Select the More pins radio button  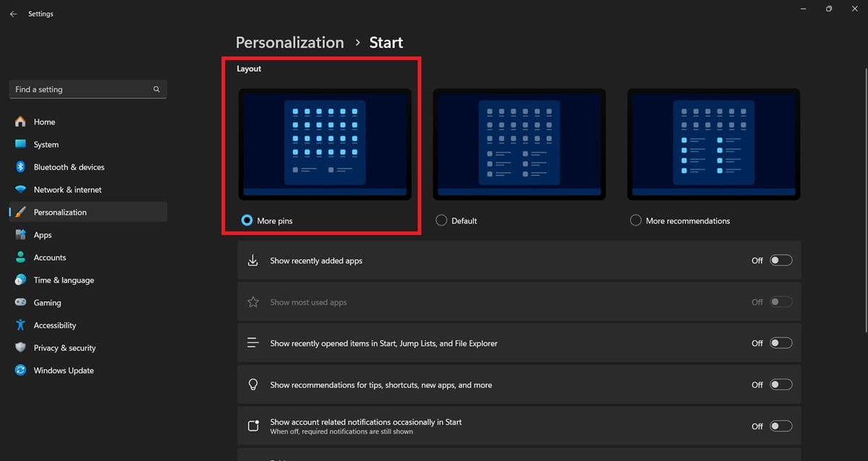tap(247, 220)
